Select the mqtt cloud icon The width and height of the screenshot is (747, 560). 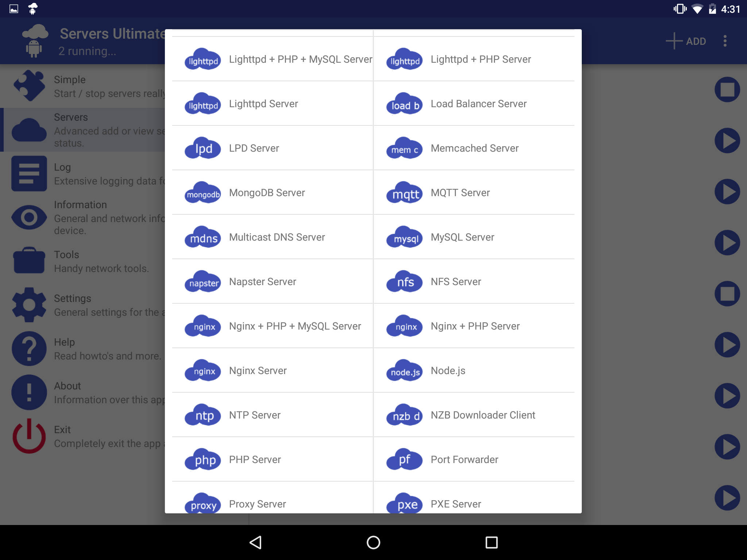pos(405,193)
